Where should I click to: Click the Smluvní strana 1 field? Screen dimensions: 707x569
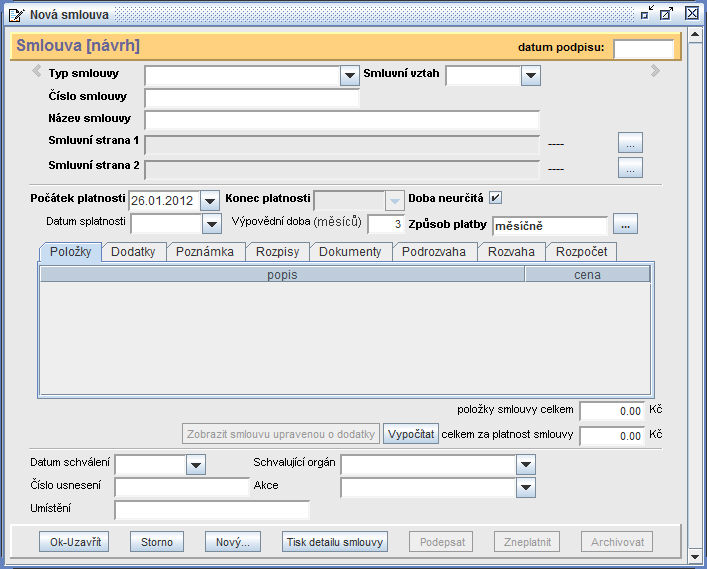(x=342, y=145)
